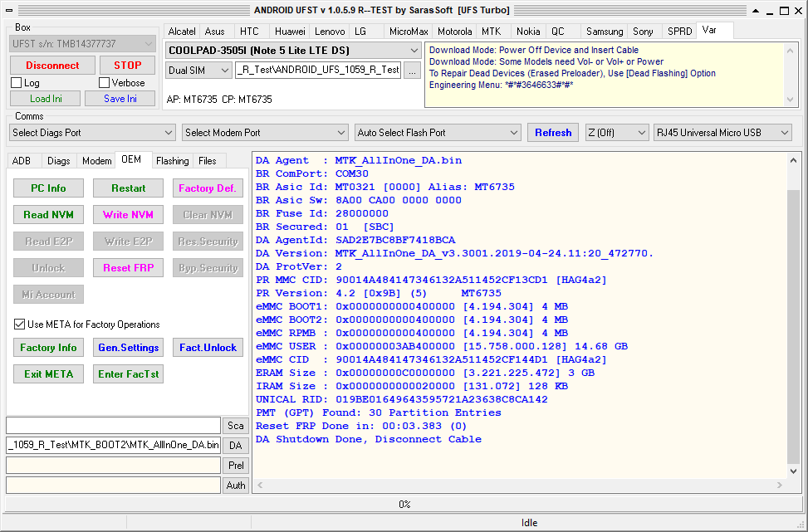Click the Write NVM button
The width and height of the screenshot is (808, 532).
pyautogui.click(x=129, y=215)
